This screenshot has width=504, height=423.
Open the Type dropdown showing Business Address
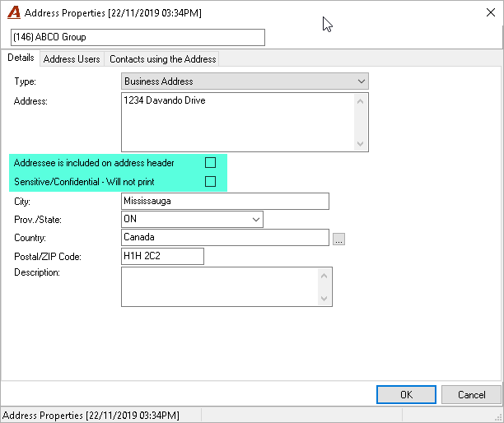click(x=245, y=81)
